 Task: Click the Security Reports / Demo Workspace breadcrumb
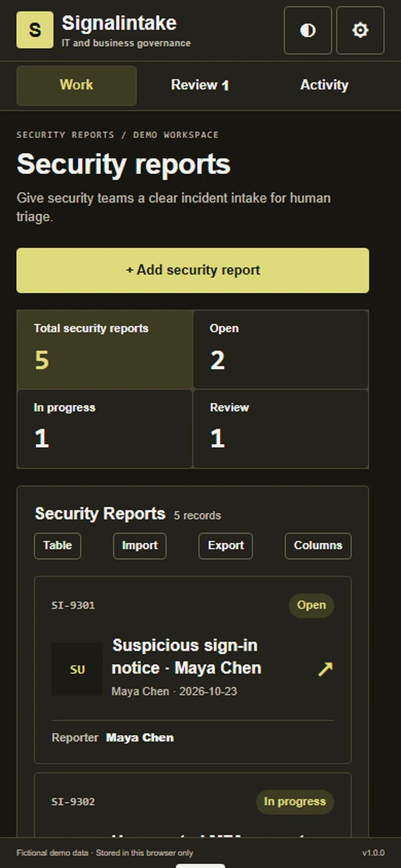click(118, 135)
